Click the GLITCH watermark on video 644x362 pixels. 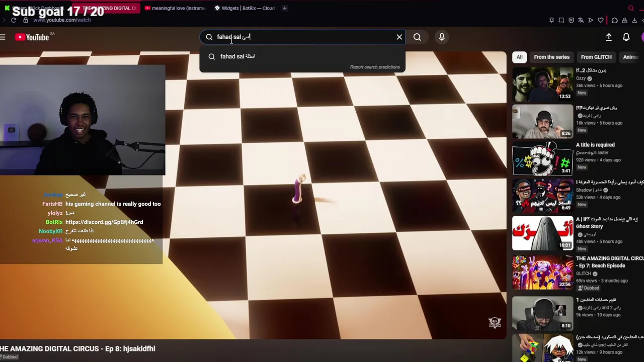pos(495,322)
